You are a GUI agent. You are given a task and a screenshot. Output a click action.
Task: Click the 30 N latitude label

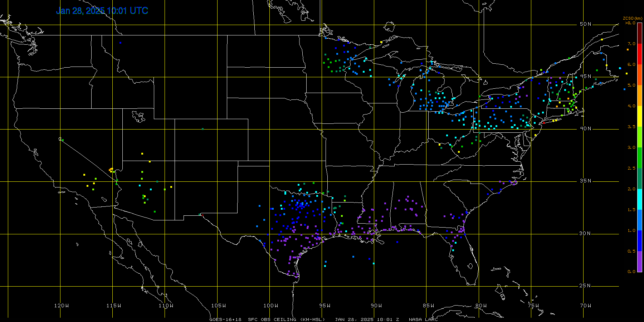pyautogui.click(x=585, y=233)
